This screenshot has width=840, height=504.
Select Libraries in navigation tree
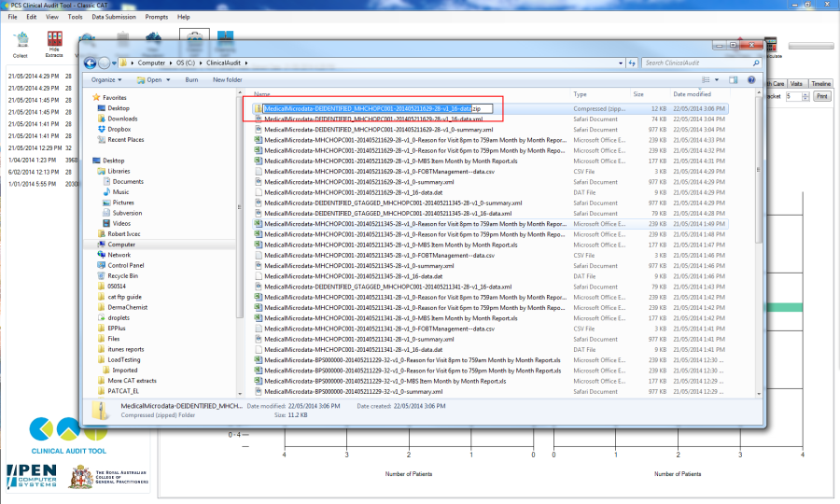pos(114,171)
